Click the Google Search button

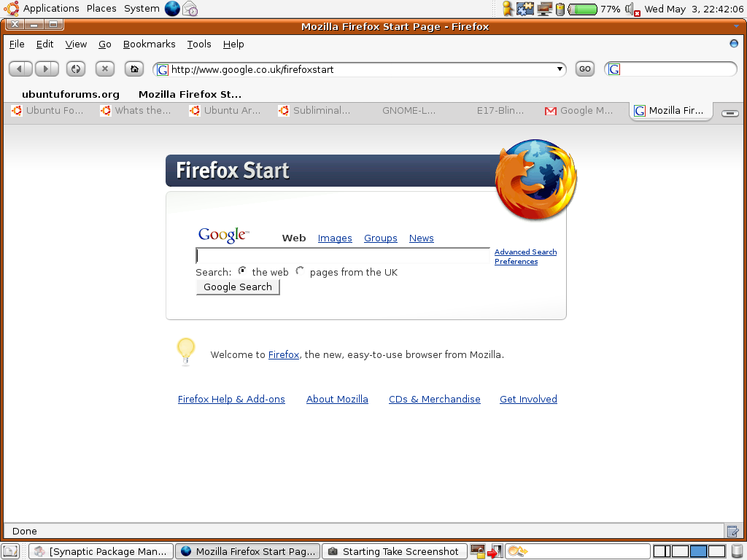(x=238, y=287)
